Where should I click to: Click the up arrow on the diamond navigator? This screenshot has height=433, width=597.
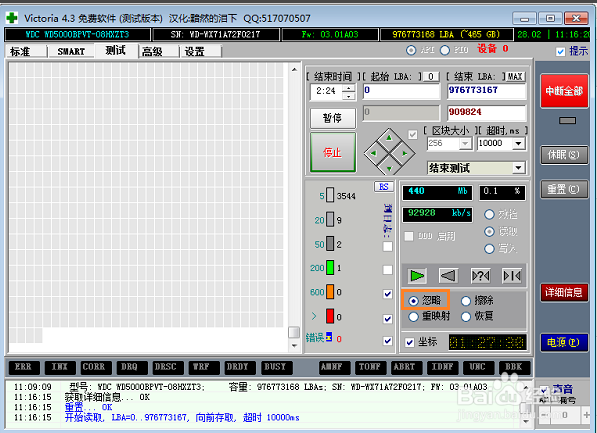(x=389, y=137)
